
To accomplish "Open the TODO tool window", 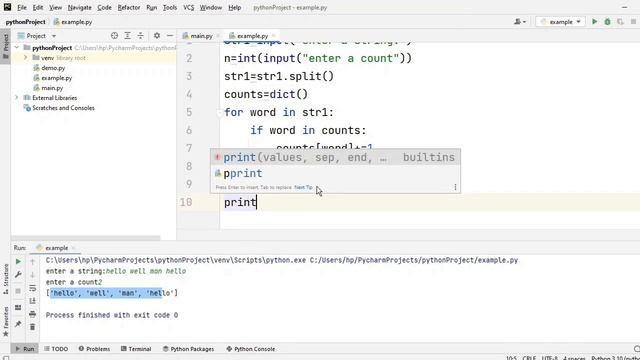I will coord(56,349).
